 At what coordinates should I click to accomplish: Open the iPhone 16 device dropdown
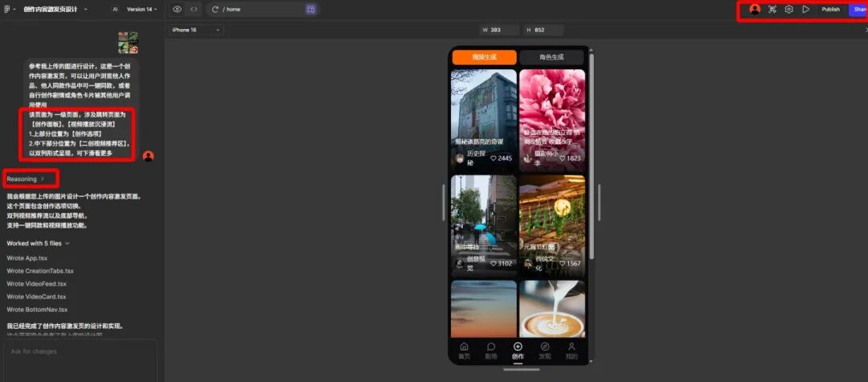[196, 30]
